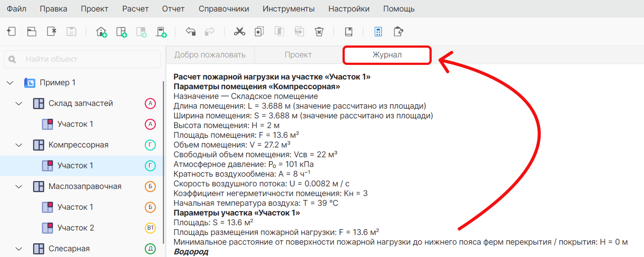Click the open project icon

tap(32, 31)
